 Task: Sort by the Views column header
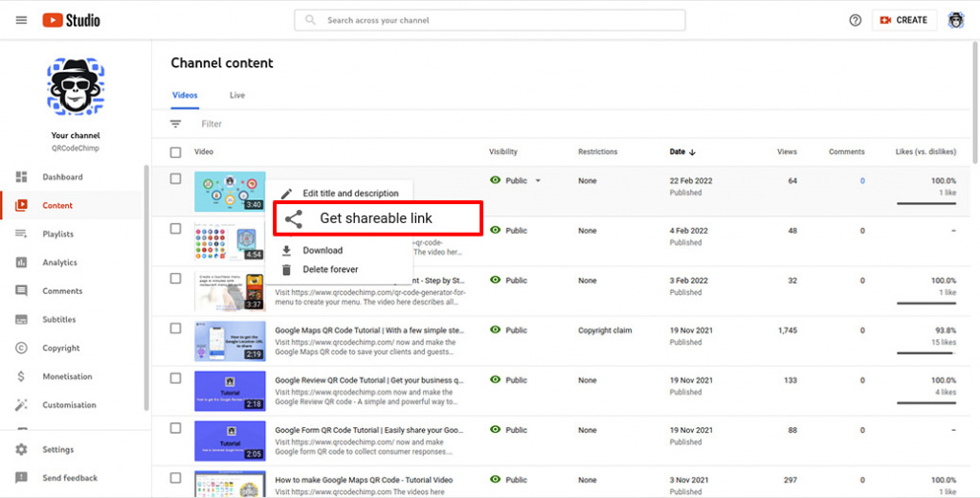(787, 152)
